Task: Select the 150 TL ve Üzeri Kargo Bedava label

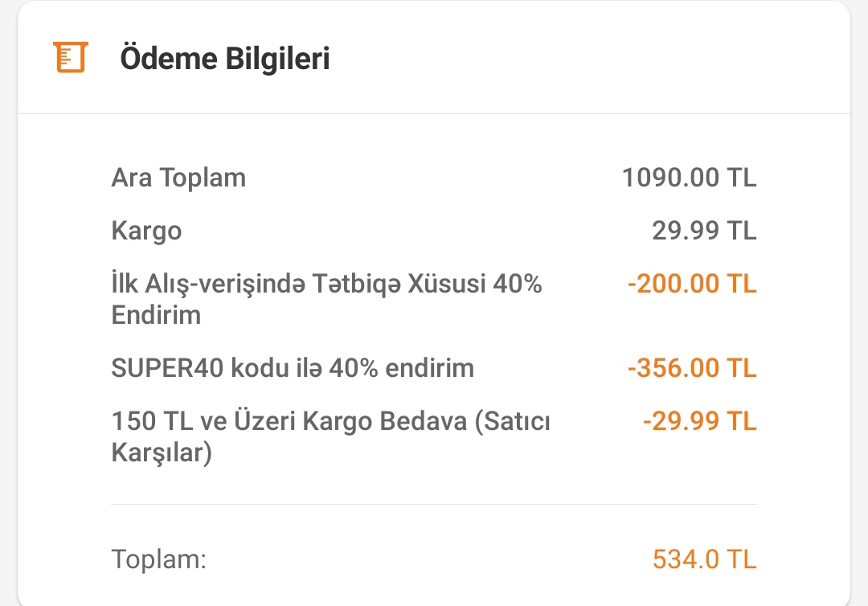Action: [330, 421]
